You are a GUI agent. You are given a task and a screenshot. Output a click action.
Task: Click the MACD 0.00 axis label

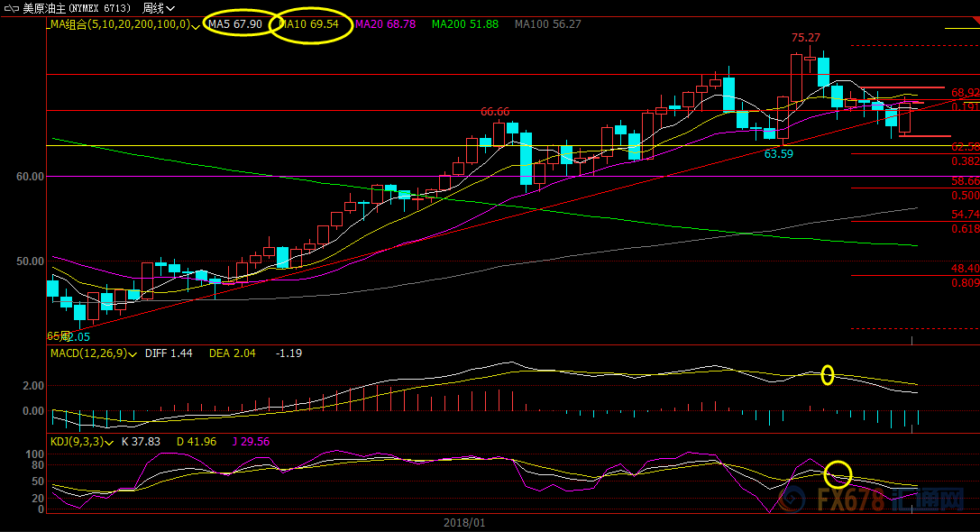[x=33, y=411]
